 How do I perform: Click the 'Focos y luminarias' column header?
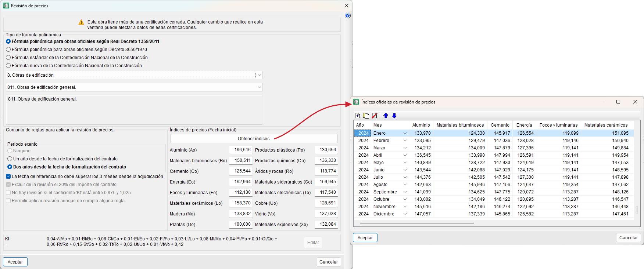[x=558, y=125]
